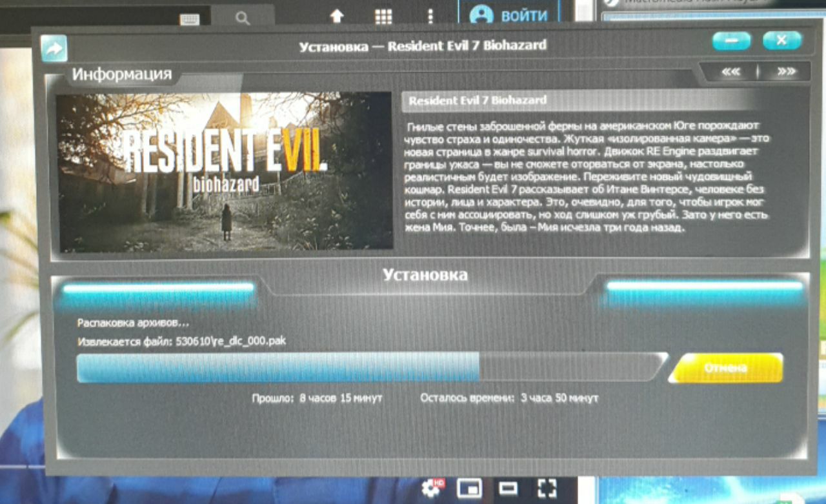Open the apps grid icon
Image resolution: width=826 pixels, height=504 pixels.
coord(384,17)
